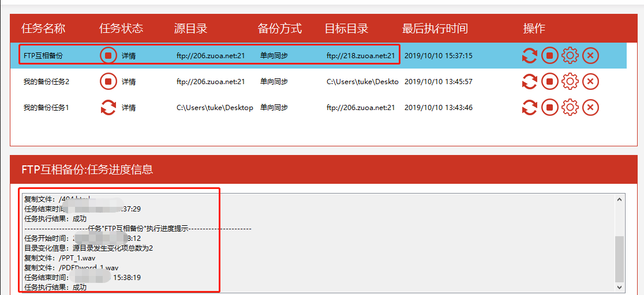
Task: Stop 我的备份任务2 using its action stop icon
Action: point(549,82)
